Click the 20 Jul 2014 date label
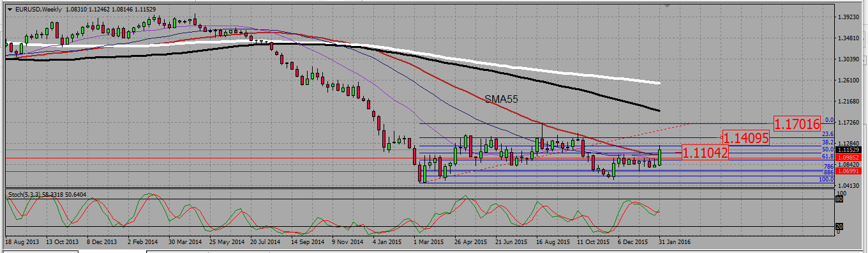This screenshot has width=868, height=253. [266, 243]
